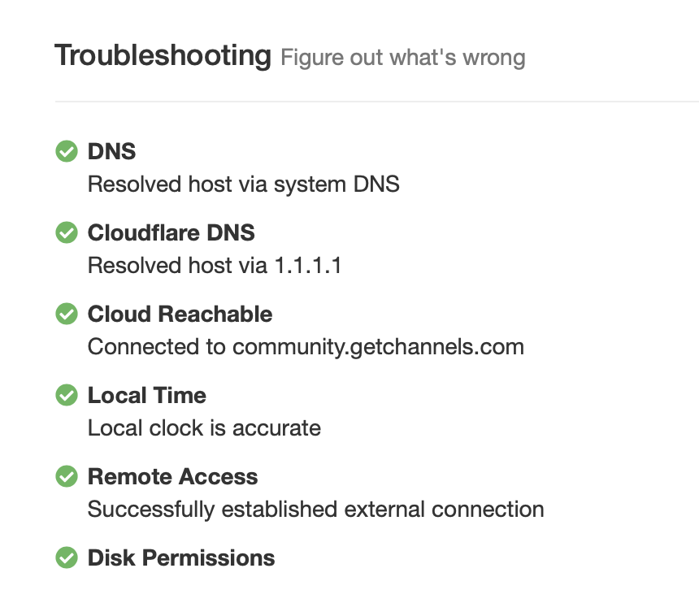
Task: Click "Connected to community.getchannels.com" text
Action: tap(306, 347)
